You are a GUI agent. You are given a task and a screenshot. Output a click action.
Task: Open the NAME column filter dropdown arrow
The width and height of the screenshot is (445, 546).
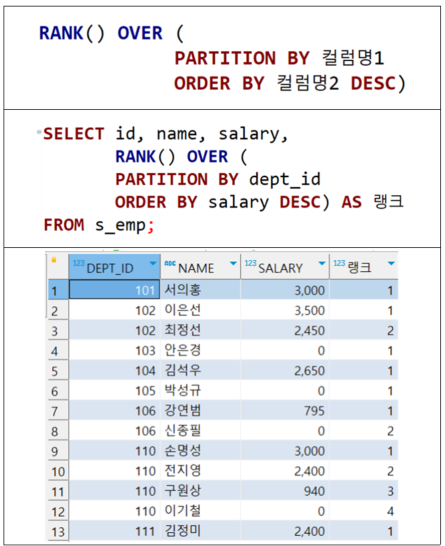tap(233, 264)
